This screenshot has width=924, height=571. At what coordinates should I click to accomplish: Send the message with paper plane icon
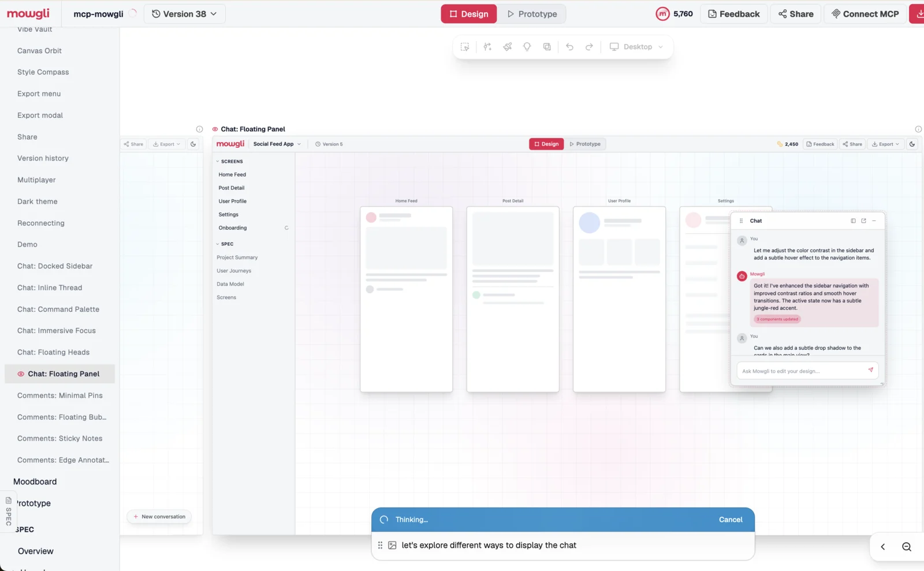[x=870, y=370]
